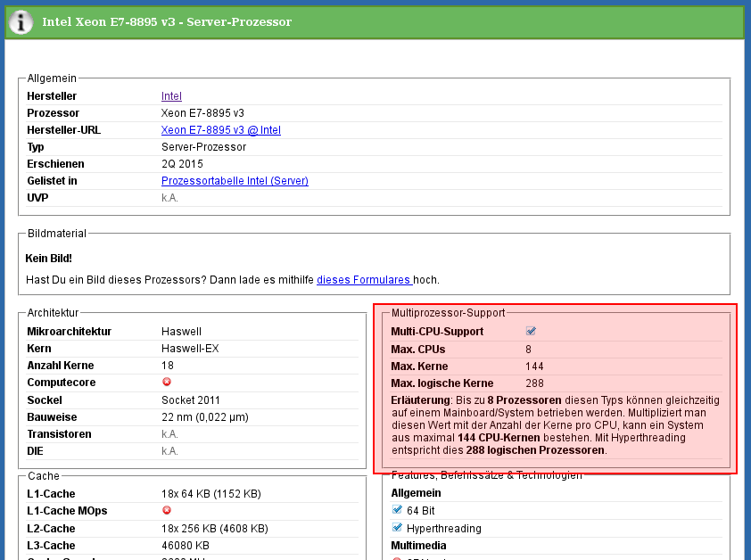
Task: Click the release date 2Q 2015
Action: (182, 164)
